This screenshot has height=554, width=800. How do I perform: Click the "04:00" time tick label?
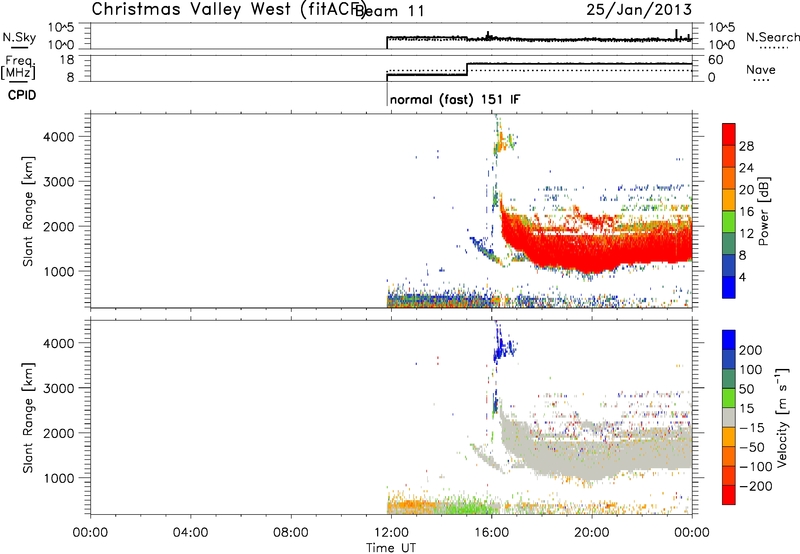[191, 533]
